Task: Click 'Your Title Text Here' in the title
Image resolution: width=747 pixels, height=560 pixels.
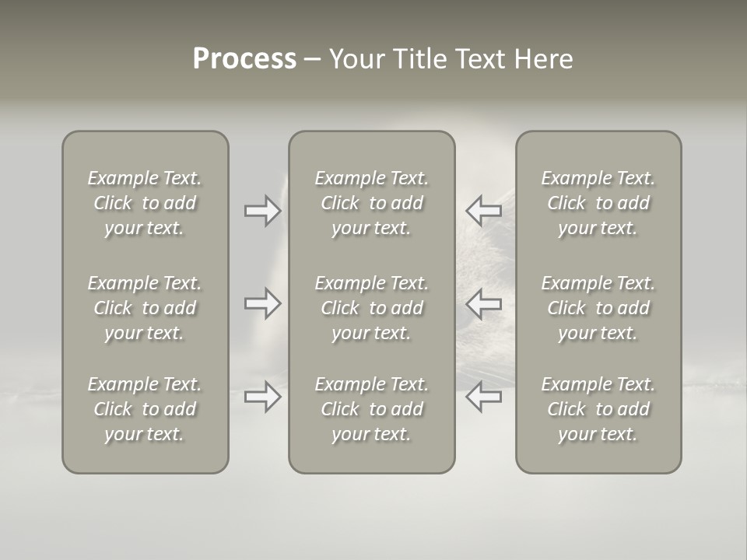Action: coord(451,59)
